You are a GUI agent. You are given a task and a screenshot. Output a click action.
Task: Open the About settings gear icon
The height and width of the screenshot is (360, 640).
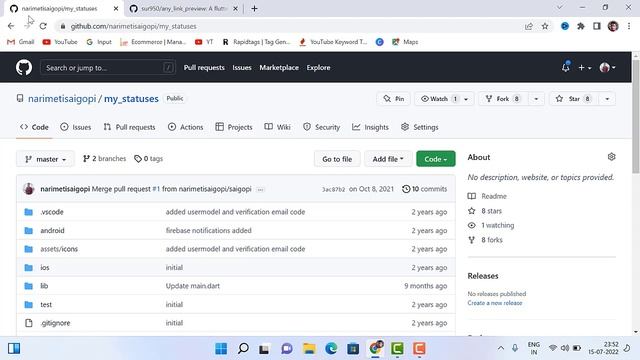click(x=611, y=157)
